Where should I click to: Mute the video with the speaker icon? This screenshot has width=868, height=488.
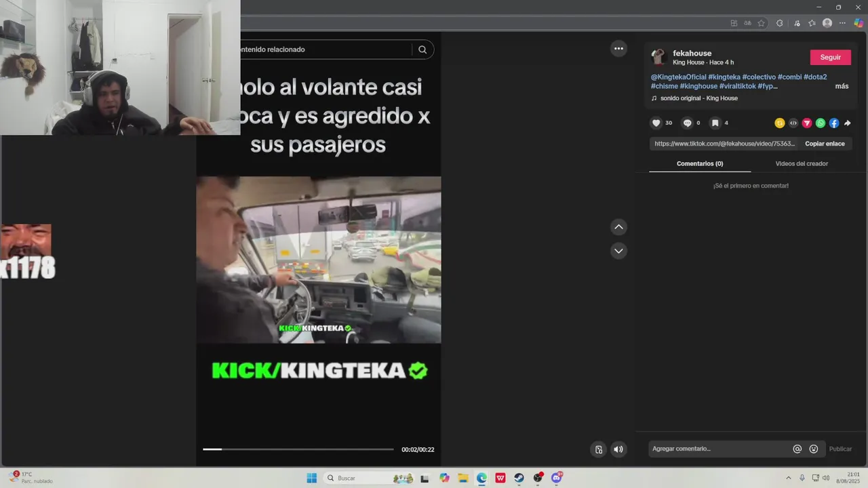pos(618,449)
